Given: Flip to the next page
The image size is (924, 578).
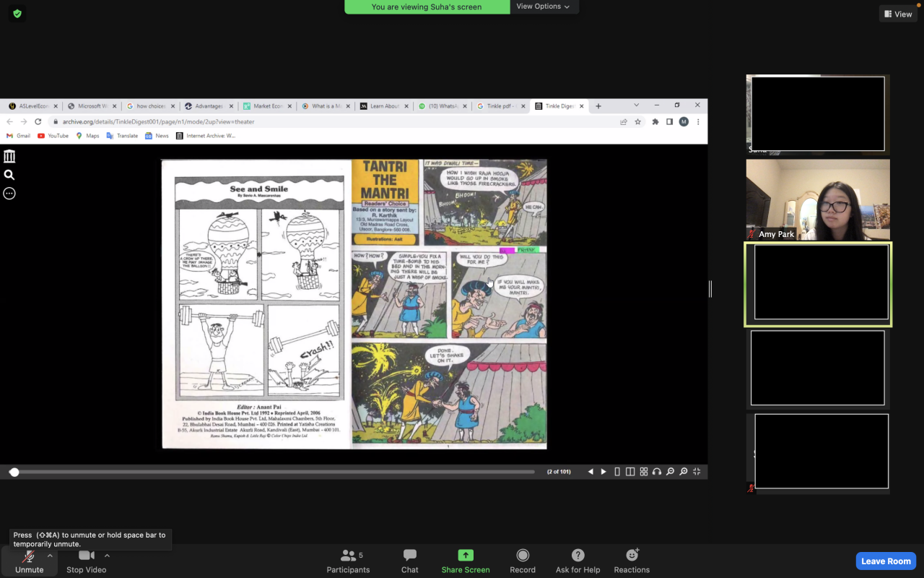Looking at the screenshot, I should click(x=603, y=472).
